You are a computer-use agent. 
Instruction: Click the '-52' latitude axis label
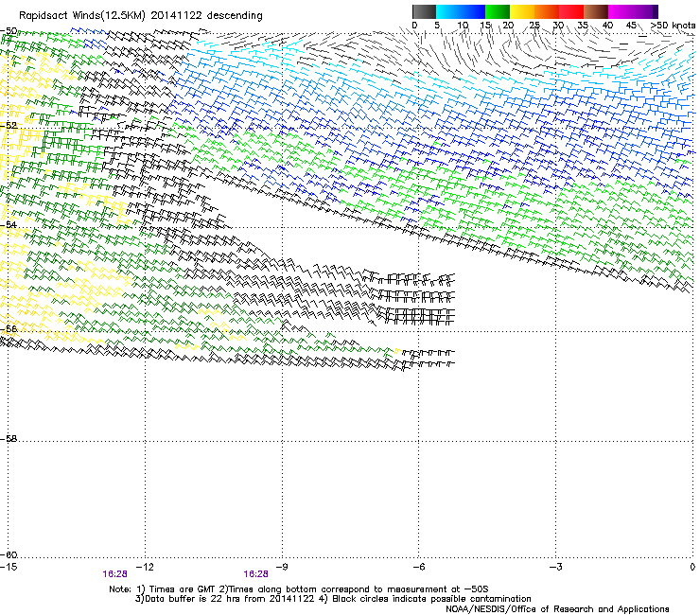[x=9, y=126]
